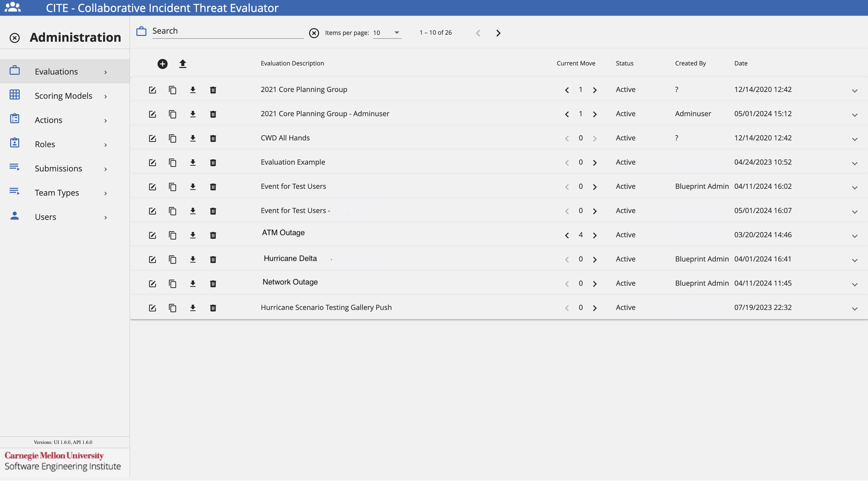Advance ATM Outage to next move
This screenshot has height=484, width=868.
coord(595,235)
